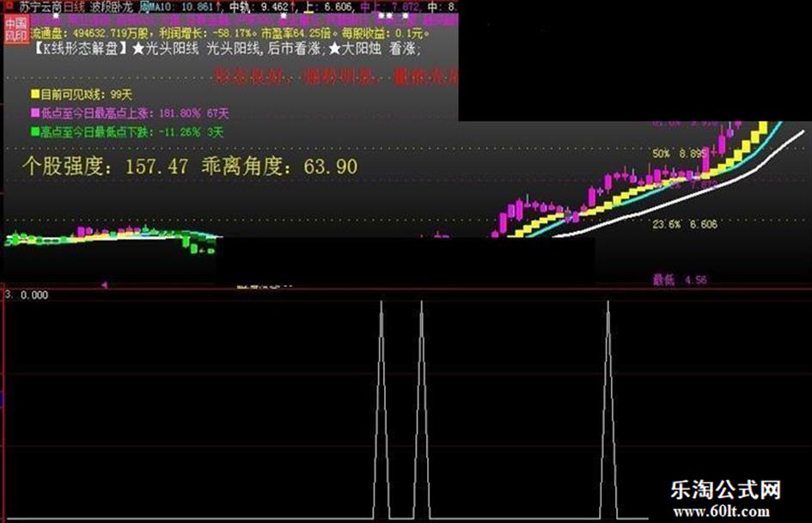This screenshot has width=812, height=523.
Task: Click the first gray signal spike in lower panel
Action: point(382,409)
